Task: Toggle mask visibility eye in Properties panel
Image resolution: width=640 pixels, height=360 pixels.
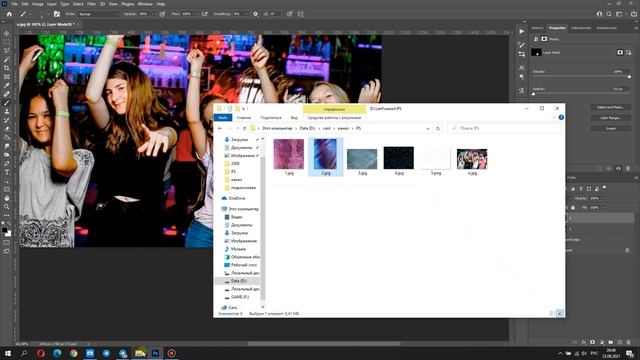Action: (x=618, y=168)
